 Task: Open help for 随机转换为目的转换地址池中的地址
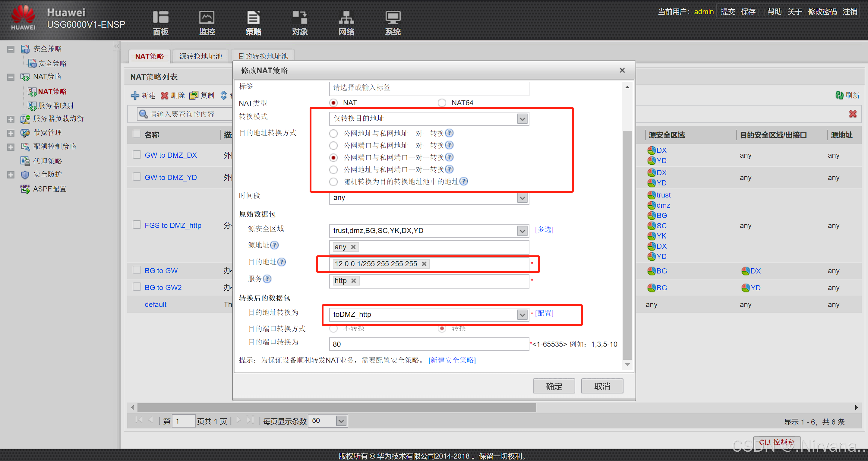[464, 182]
